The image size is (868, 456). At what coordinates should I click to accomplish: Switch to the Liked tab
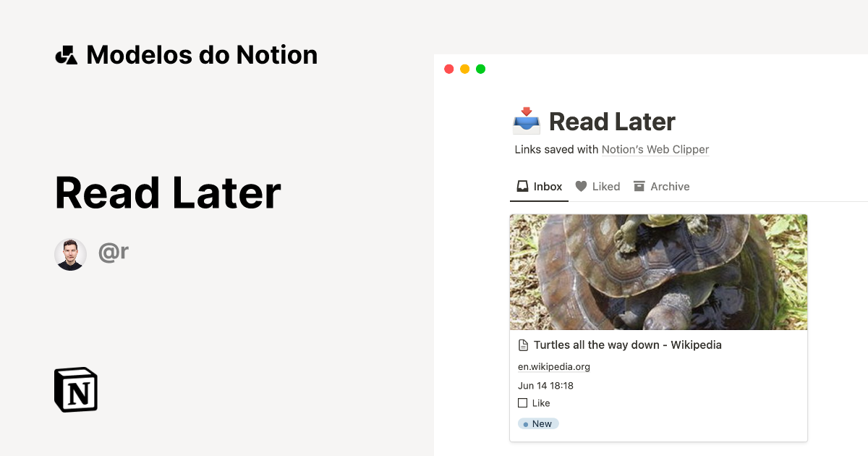[606, 186]
